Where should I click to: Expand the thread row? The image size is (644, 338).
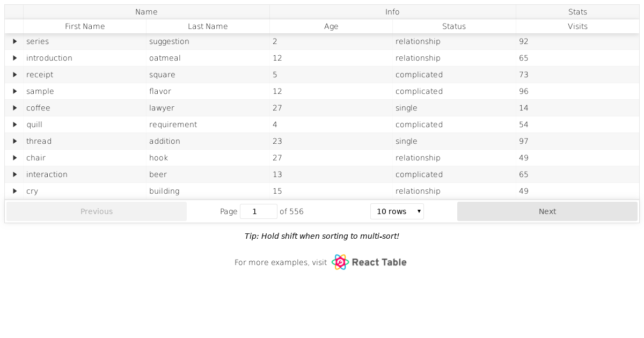coord(14,141)
